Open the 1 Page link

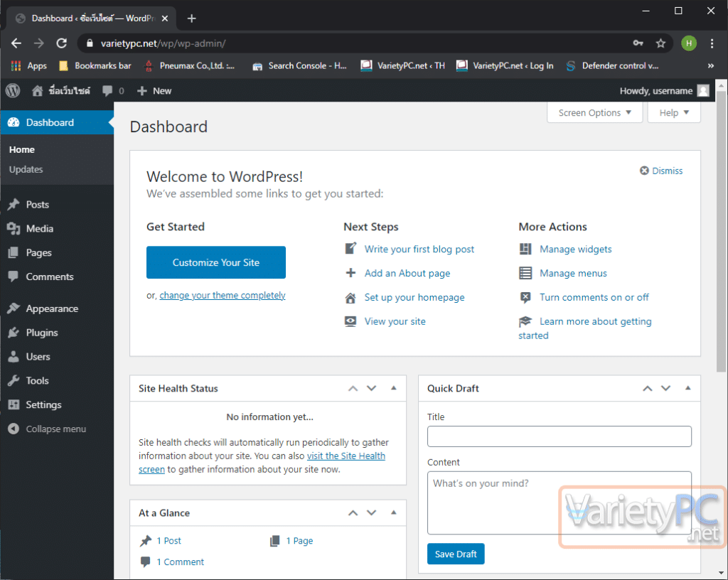tap(299, 541)
